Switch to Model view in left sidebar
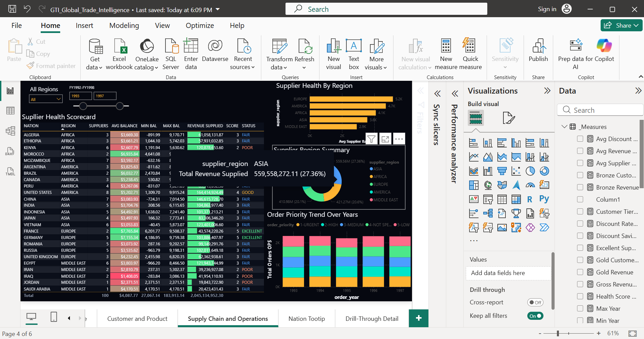This screenshot has width=644, height=339. click(x=10, y=131)
